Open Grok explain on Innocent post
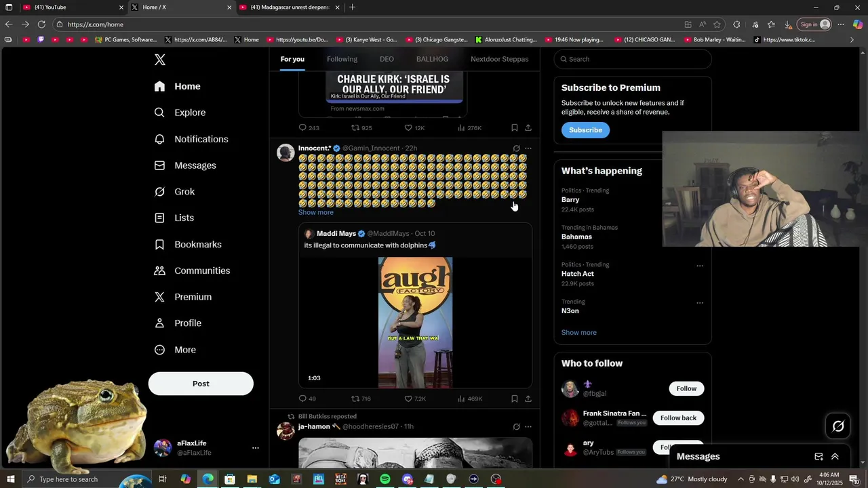This screenshot has height=488, width=868. pos(516,148)
